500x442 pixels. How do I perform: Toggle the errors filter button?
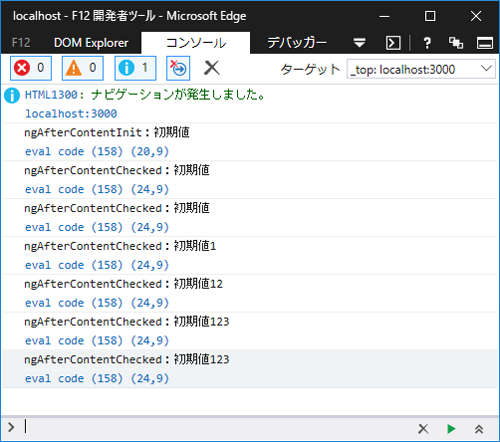[x=31, y=68]
